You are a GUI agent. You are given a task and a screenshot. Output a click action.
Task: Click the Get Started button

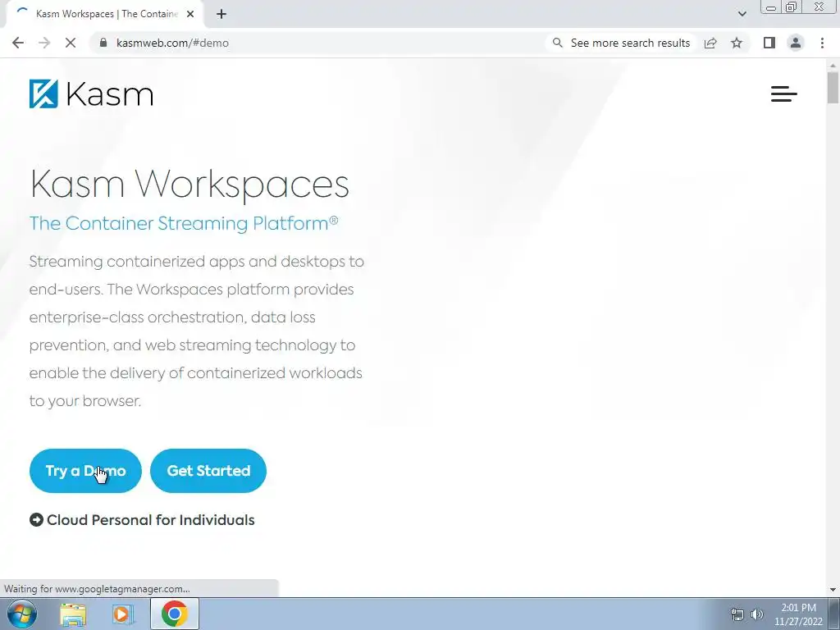(x=208, y=471)
